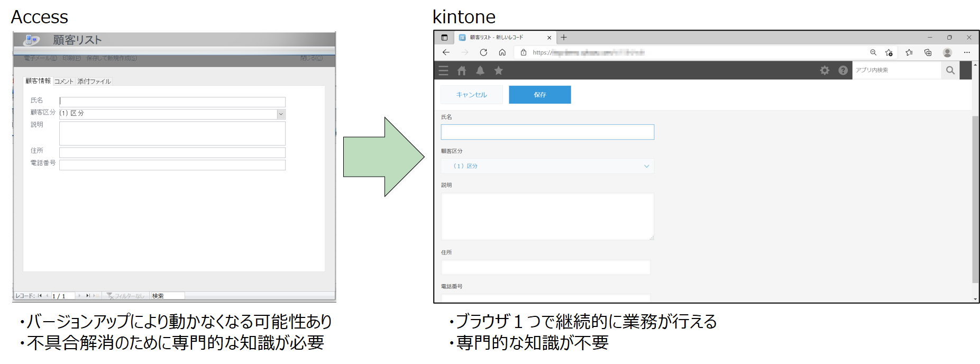Click the browser forward arrow
Screen dimensions: 980x364
465,52
